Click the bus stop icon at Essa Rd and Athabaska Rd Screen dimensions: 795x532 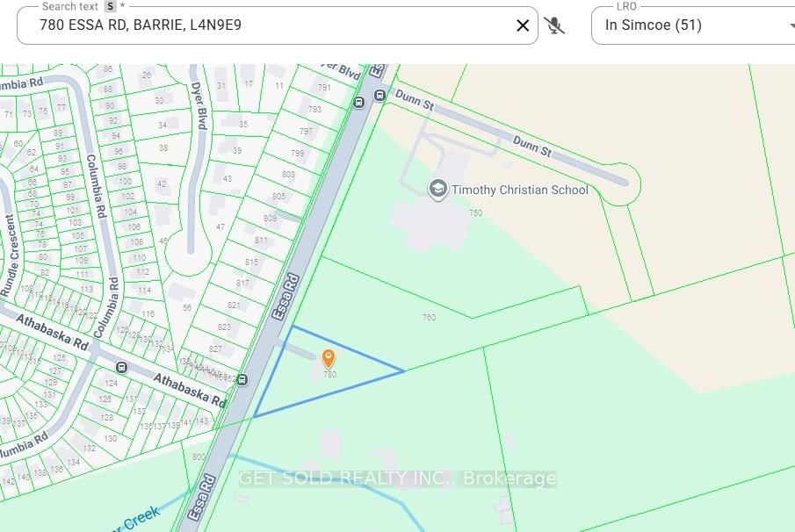point(242,379)
